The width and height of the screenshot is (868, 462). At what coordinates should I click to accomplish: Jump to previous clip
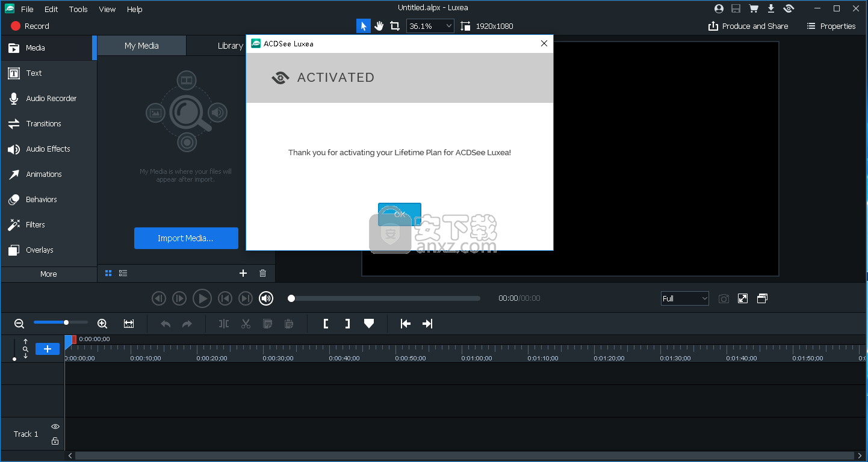(225, 298)
